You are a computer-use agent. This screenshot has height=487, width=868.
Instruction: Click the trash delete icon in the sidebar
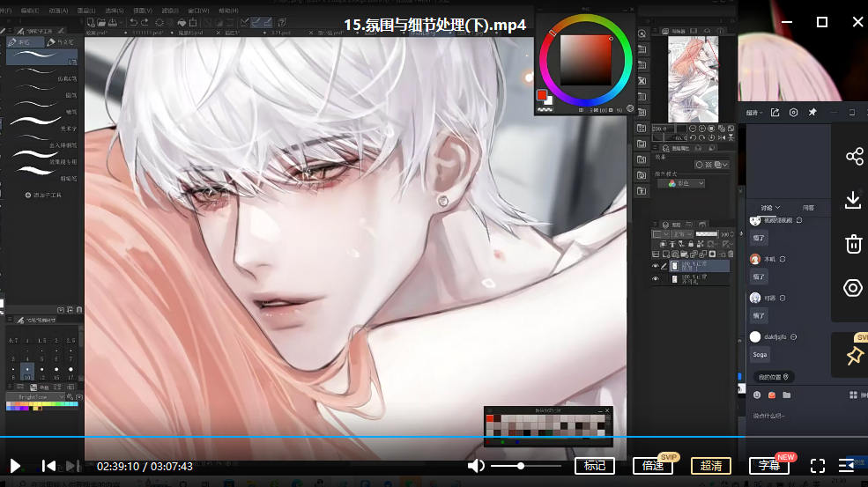pos(853,244)
